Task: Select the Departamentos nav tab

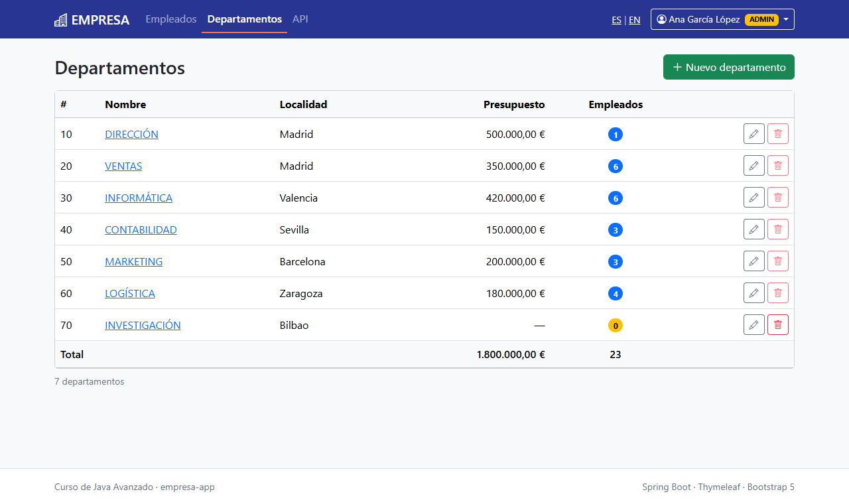Action: [244, 19]
